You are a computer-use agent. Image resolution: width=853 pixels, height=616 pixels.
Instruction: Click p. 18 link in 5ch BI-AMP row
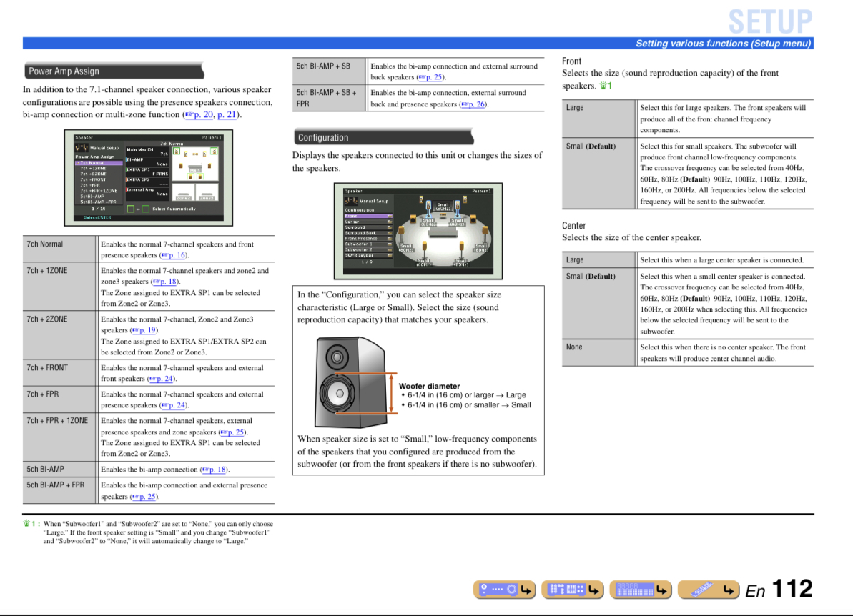214,470
